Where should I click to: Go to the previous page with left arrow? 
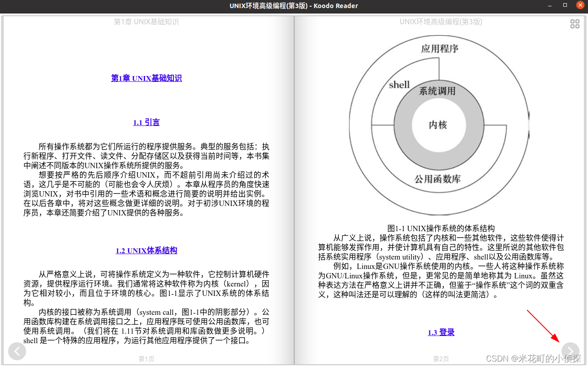point(17,351)
